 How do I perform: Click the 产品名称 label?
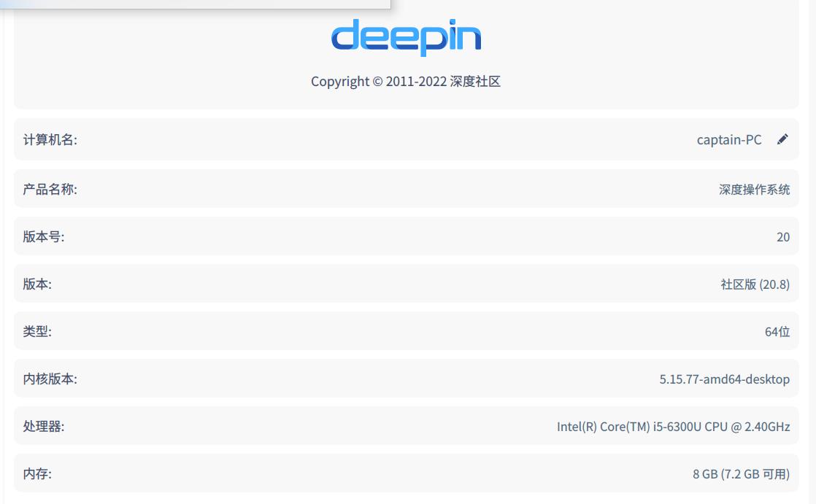(x=50, y=190)
